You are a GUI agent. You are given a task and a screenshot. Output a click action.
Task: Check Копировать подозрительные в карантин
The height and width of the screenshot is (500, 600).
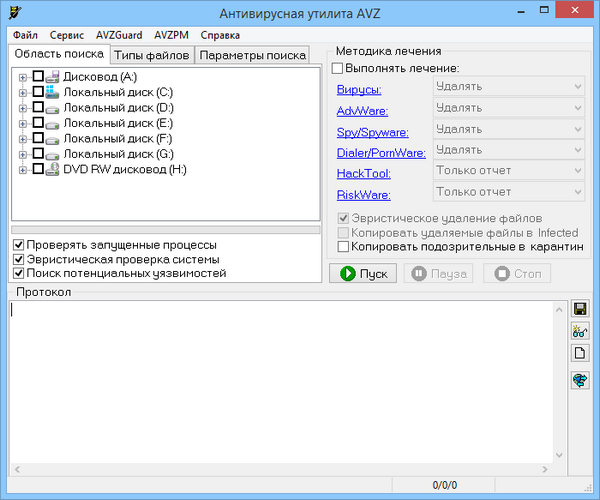point(344,246)
